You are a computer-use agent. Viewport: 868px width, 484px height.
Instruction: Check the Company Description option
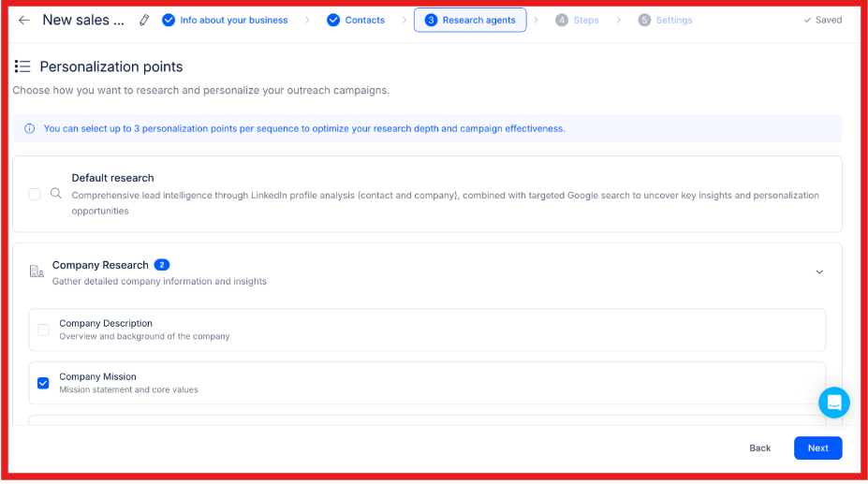[x=43, y=330]
